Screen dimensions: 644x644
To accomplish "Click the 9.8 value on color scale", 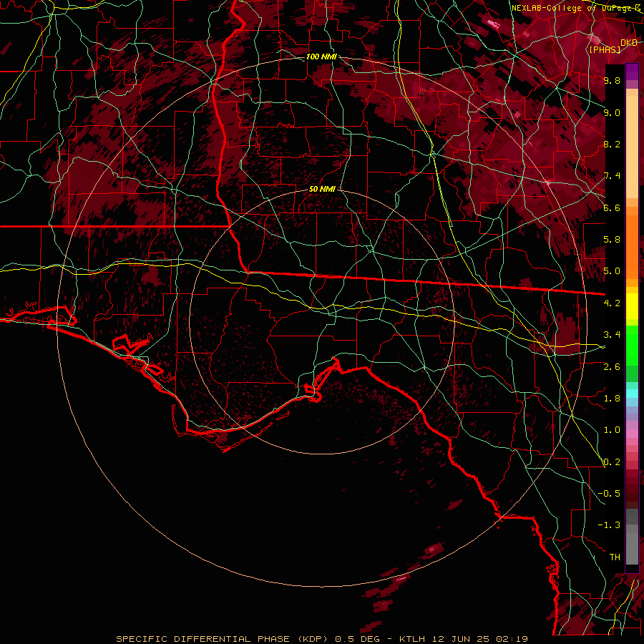I will [612, 80].
